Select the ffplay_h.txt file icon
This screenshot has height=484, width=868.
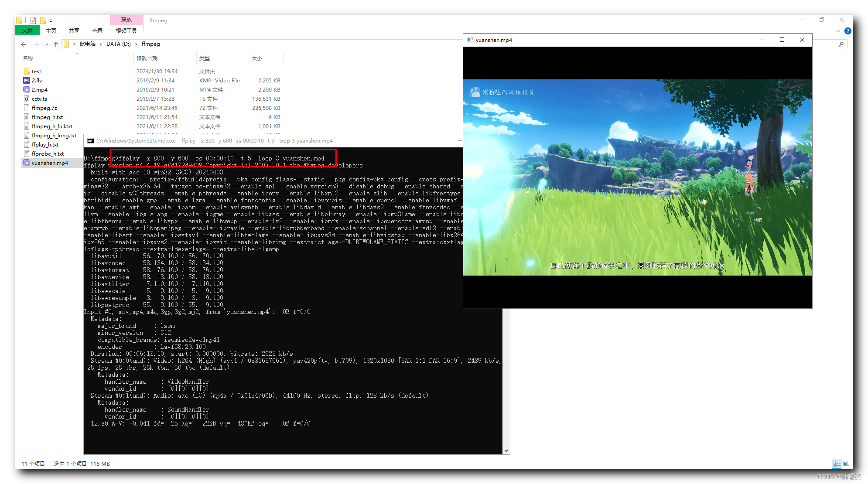click(27, 144)
